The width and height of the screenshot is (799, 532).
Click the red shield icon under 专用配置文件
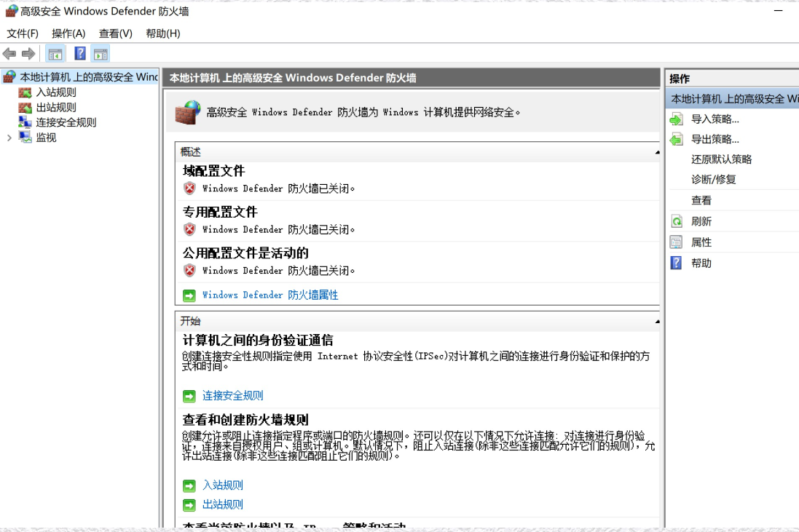pos(189,229)
